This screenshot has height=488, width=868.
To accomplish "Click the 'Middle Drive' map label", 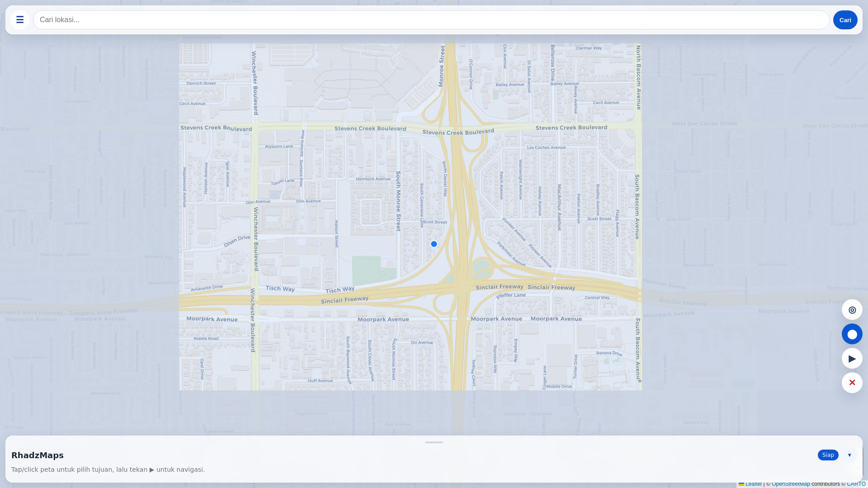I will [559, 386].
